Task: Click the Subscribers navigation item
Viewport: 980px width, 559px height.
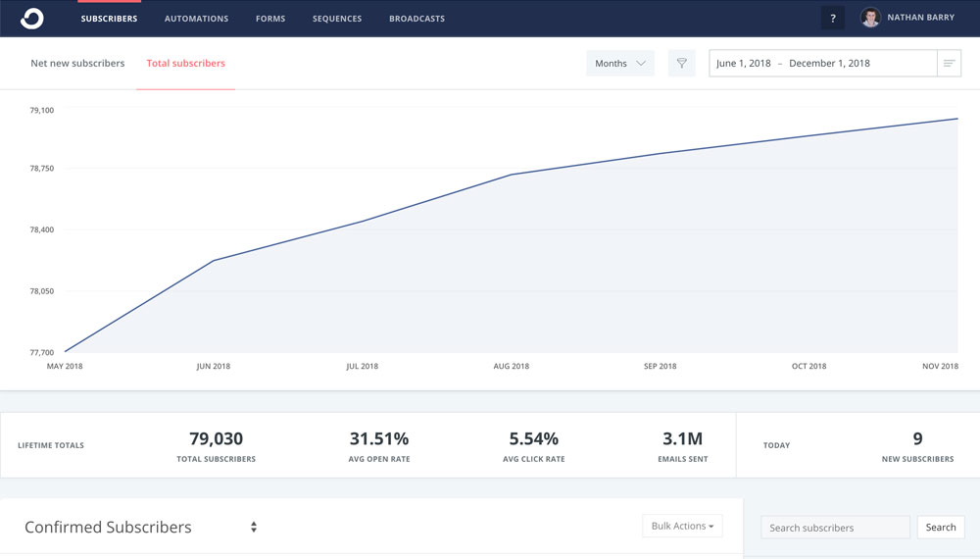Action: coord(109,19)
